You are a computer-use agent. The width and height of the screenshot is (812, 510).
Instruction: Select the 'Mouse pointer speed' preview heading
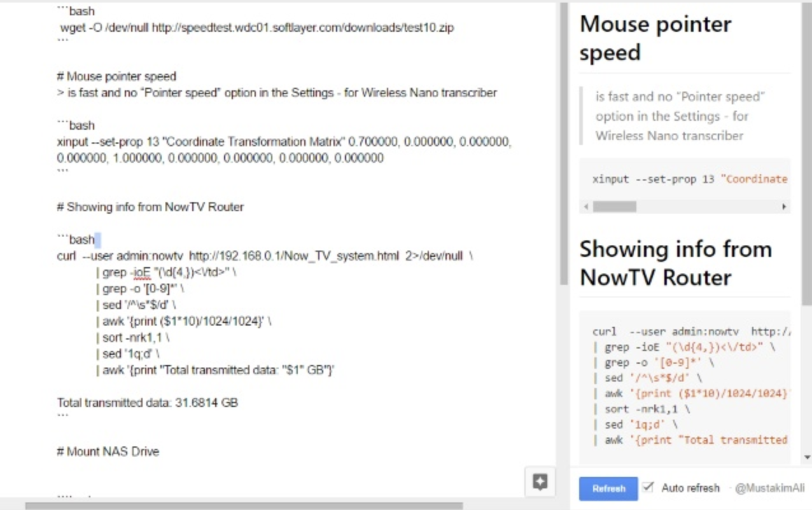point(655,38)
